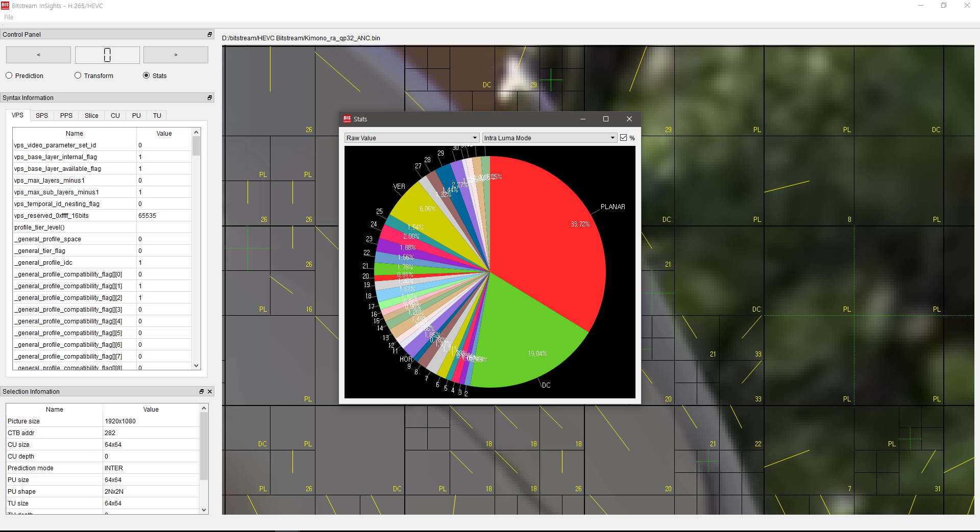Click the Picture size row

103,421
